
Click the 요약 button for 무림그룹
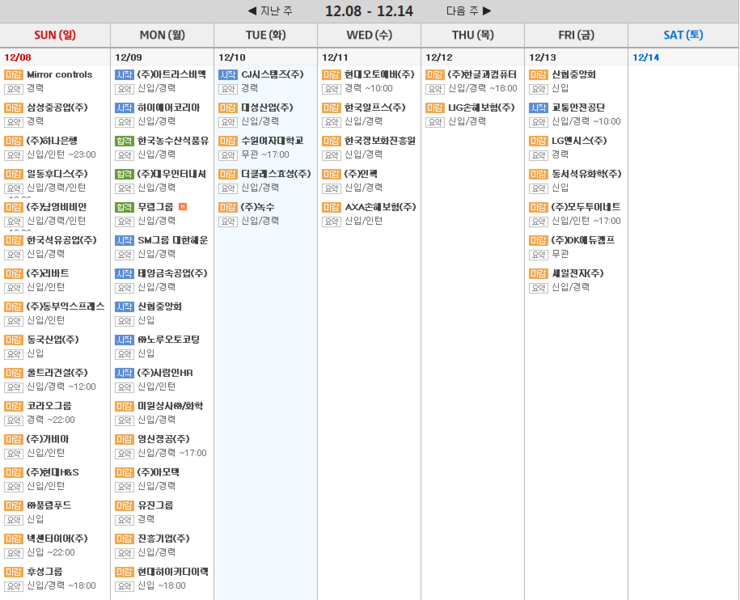(x=124, y=221)
